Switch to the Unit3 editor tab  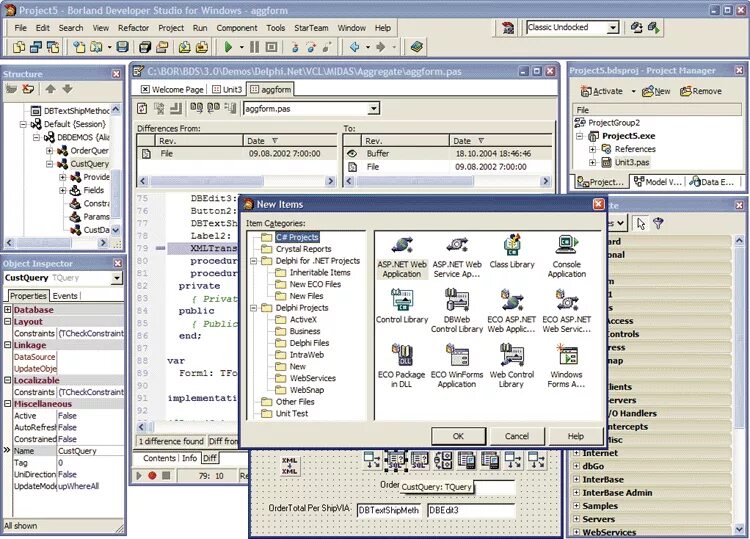(x=228, y=89)
